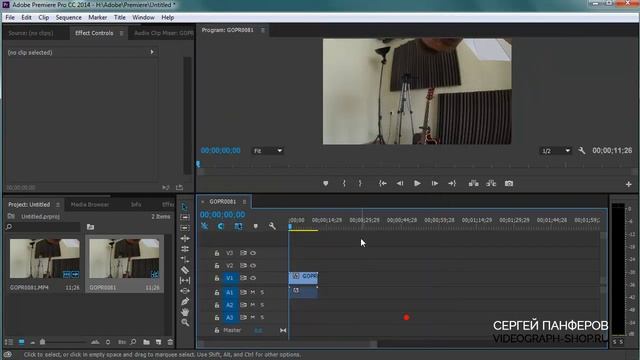640x360 pixels.
Task: Open the Marker menu
Action: [98, 18]
